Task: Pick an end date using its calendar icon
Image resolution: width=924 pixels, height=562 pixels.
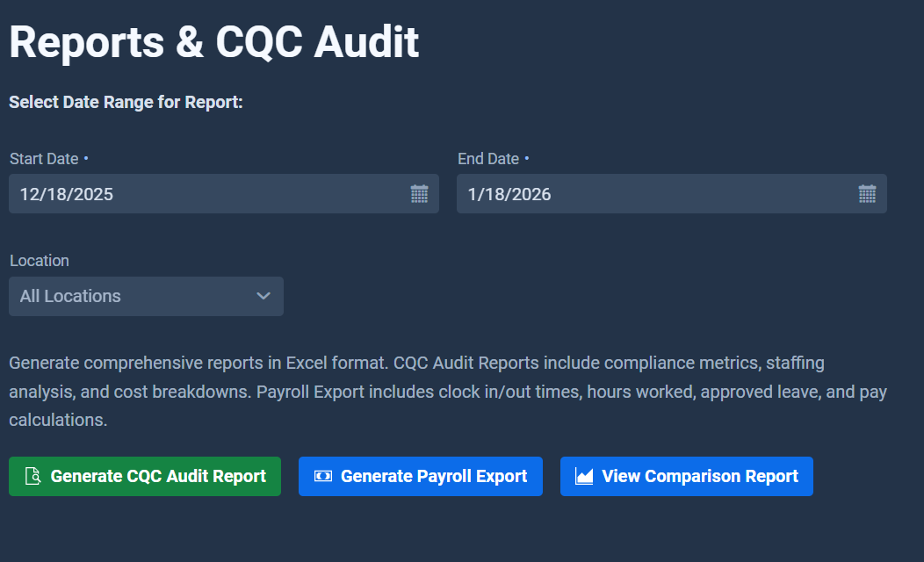Action: (867, 193)
